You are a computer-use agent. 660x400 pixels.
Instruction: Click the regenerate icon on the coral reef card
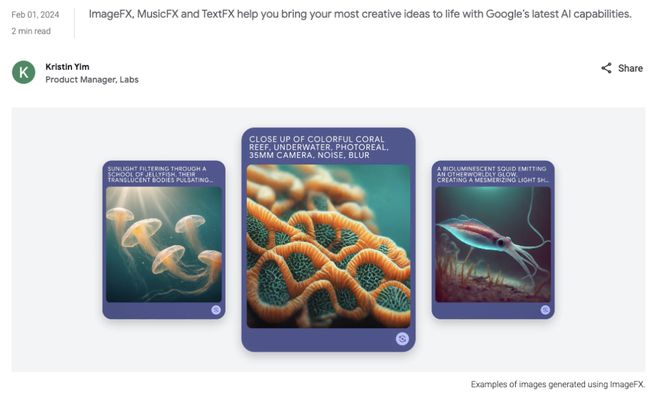point(402,339)
